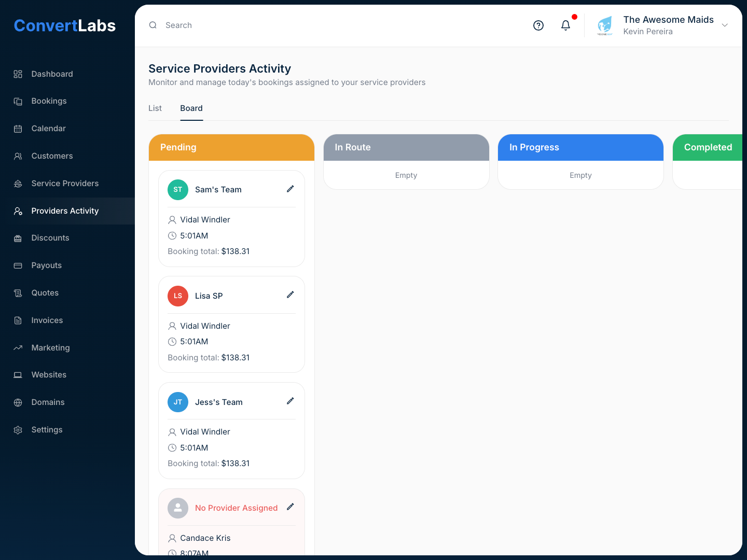Screen dimensions: 747x560
Task: Click the Providers Activity sidebar icon
Action: 18,211
